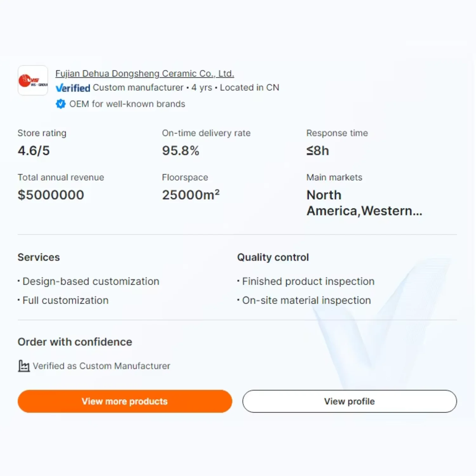The height and width of the screenshot is (476, 476).
Task: Click the blue checkmark badge icon
Action: click(x=61, y=104)
